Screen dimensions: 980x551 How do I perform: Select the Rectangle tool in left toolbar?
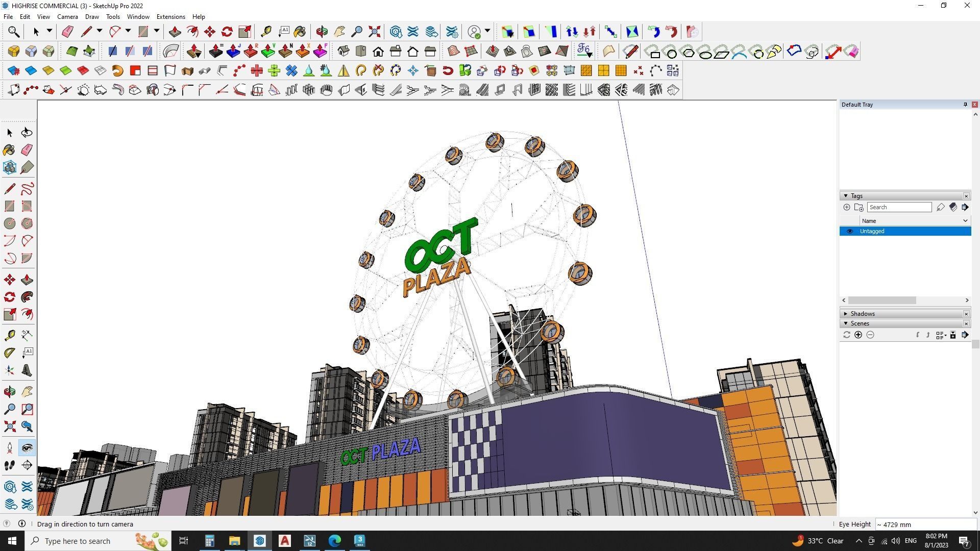tap(9, 206)
